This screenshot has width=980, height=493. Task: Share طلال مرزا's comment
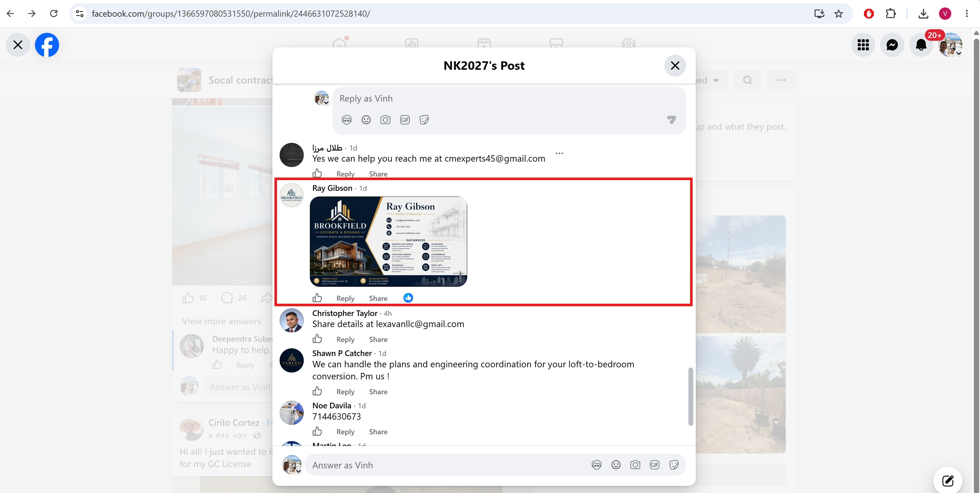point(378,174)
